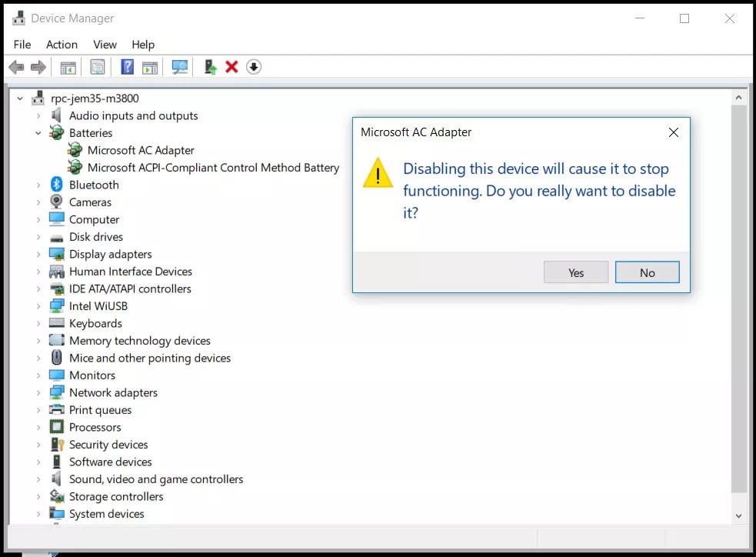Expand the Sound, video and game controllers node
This screenshot has height=557, width=756.
tap(38, 479)
